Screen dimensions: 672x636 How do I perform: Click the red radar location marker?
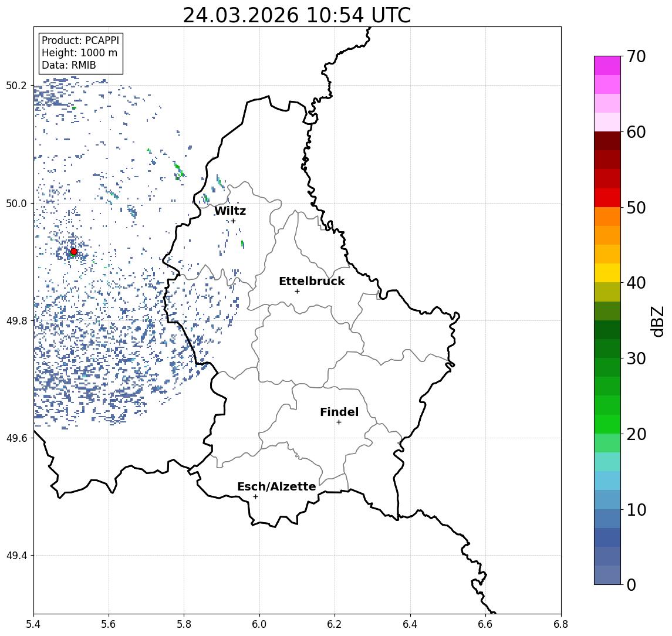[74, 252]
